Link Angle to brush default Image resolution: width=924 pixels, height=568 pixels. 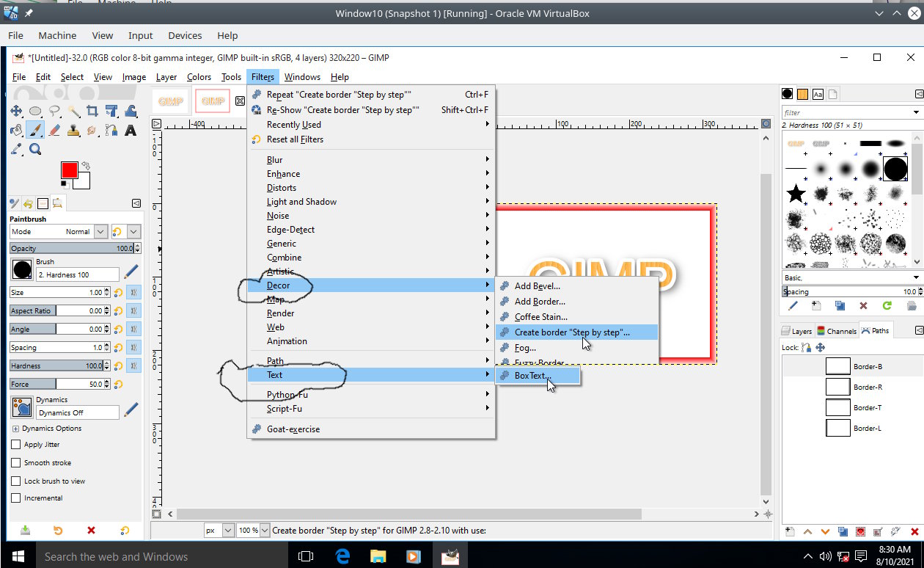click(134, 329)
